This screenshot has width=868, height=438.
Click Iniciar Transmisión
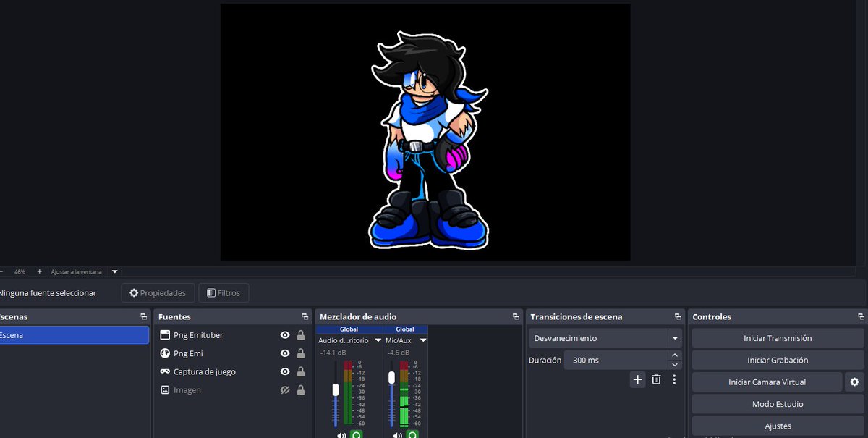[x=778, y=338]
